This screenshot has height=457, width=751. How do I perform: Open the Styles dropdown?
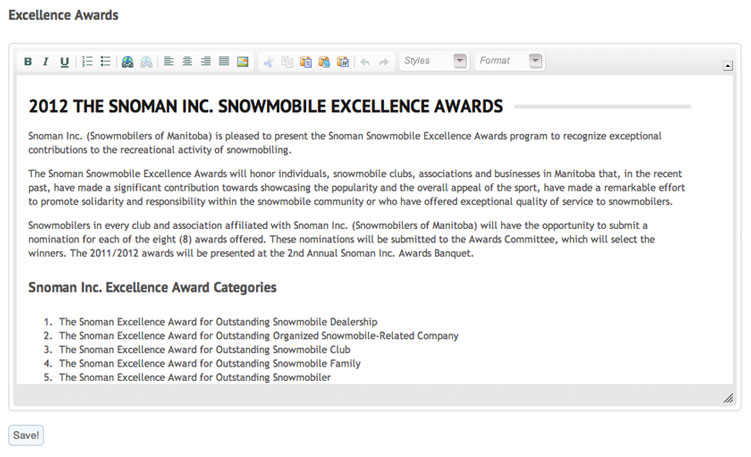(434, 61)
